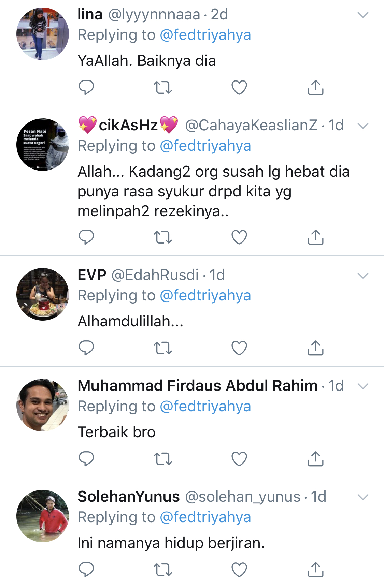Like the tweet from lina
This screenshot has height=588, width=384.
(239, 87)
